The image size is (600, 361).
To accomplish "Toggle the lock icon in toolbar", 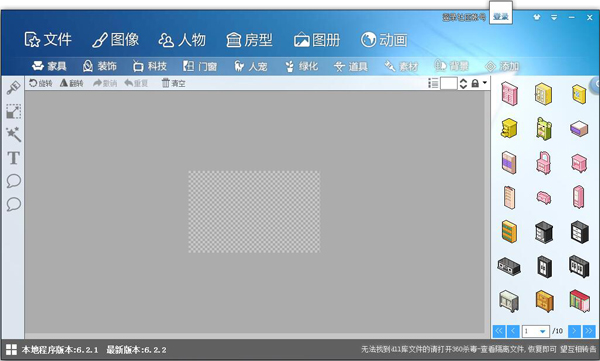I will 475,83.
